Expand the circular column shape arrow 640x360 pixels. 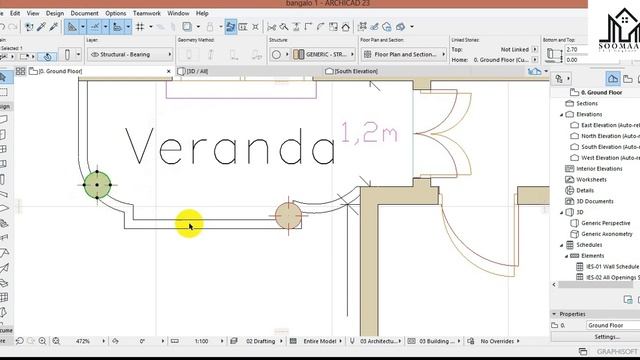(x=287, y=54)
